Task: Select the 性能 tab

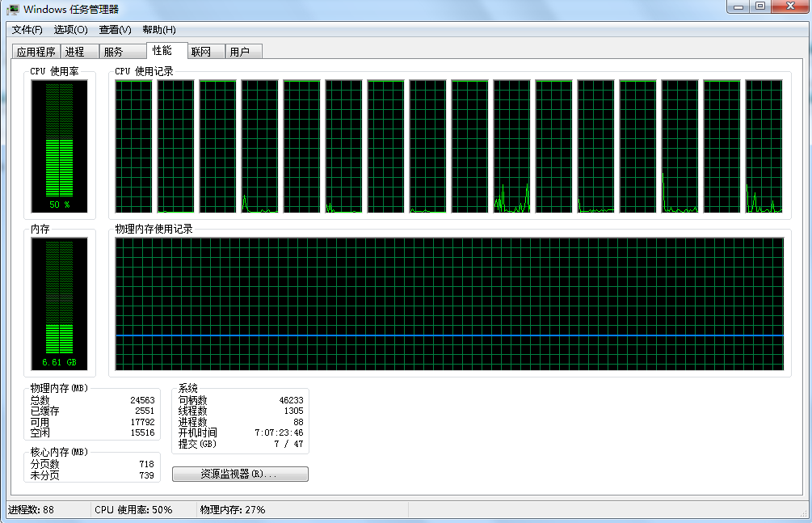Action: [162, 50]
